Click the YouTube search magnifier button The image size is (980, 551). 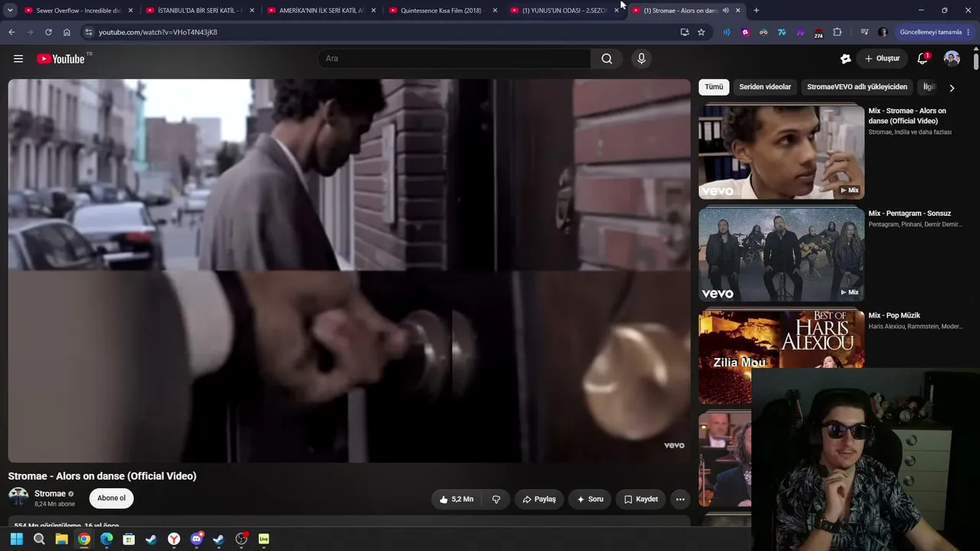[x=606, y=59]
